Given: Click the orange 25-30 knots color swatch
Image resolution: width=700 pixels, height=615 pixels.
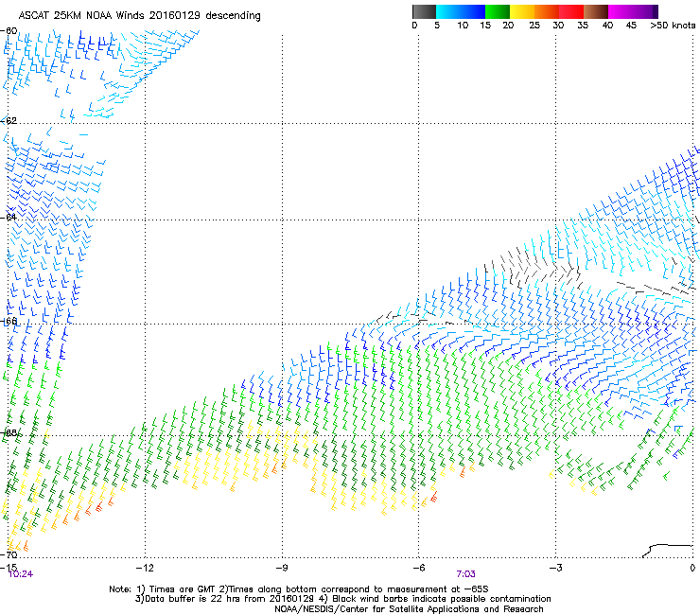Looking at the screenshot, I should click(547, 11).
